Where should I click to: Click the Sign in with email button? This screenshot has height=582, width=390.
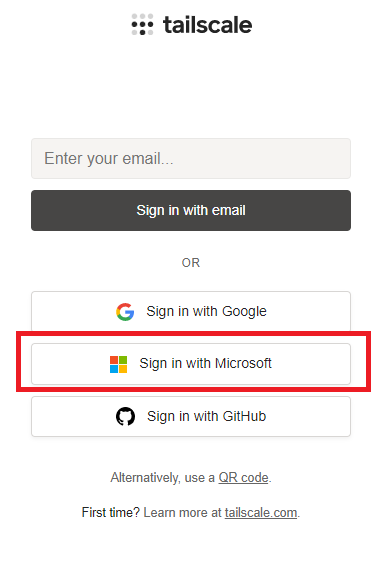(191, 210)
